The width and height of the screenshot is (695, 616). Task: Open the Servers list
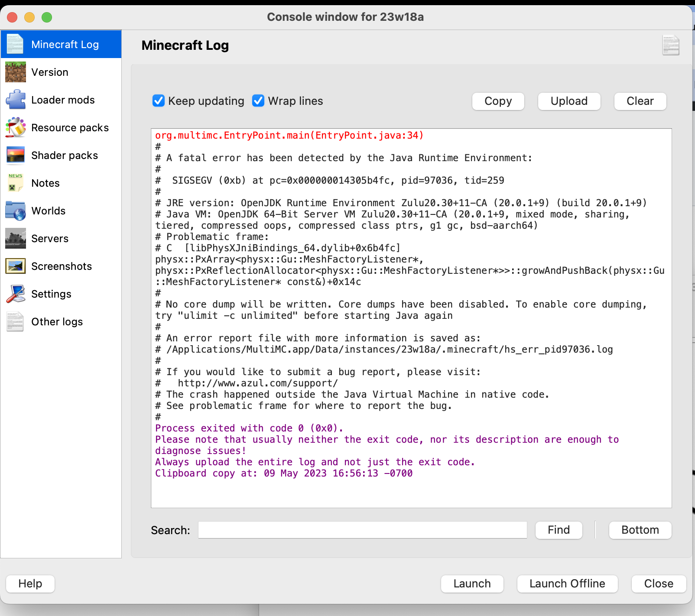point(49,238)
